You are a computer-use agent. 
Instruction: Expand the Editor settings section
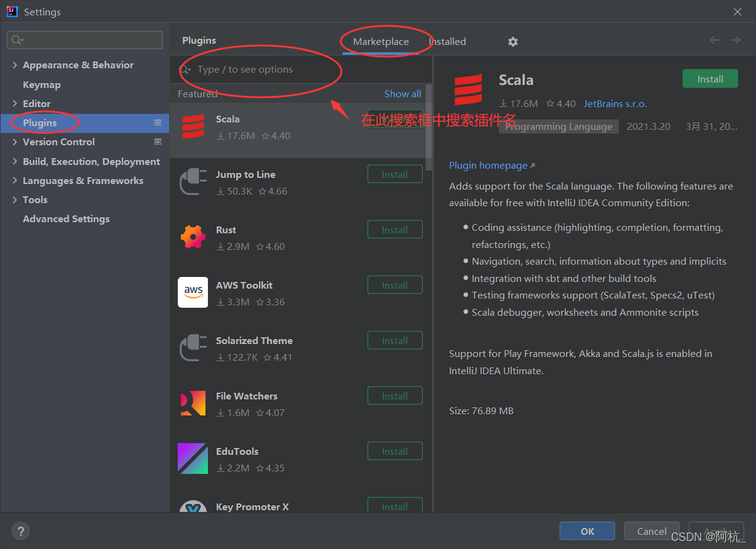tap(15, 104)
